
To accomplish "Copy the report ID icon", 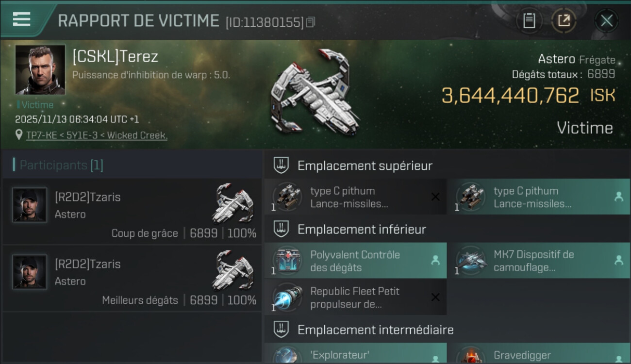I will point(311,22).
